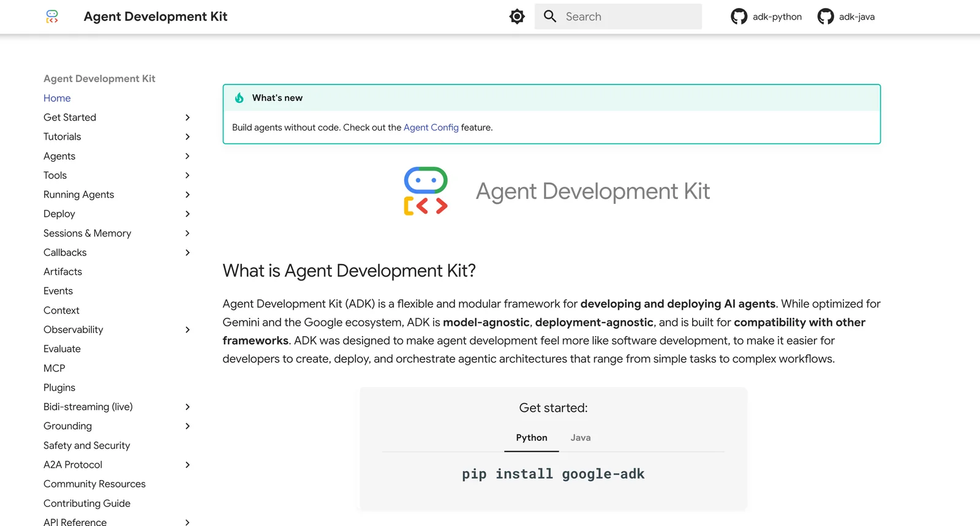Expand the Bidi-streaming (live) chevron

click(x=187, y=407)
